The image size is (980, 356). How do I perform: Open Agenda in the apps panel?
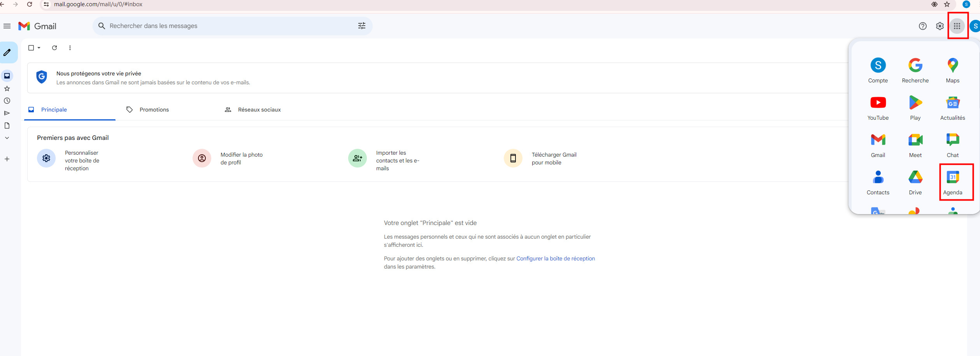point(953,182)
